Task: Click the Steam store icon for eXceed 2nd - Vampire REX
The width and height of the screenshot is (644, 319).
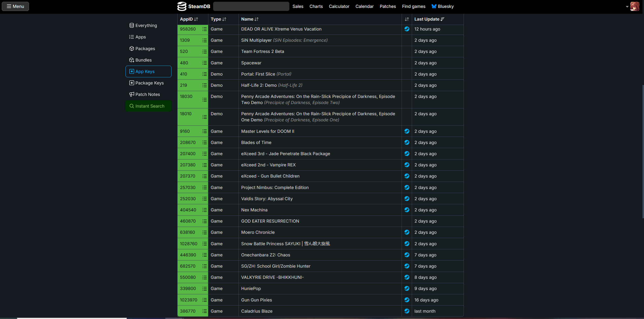Action: [x=407, y=165]
